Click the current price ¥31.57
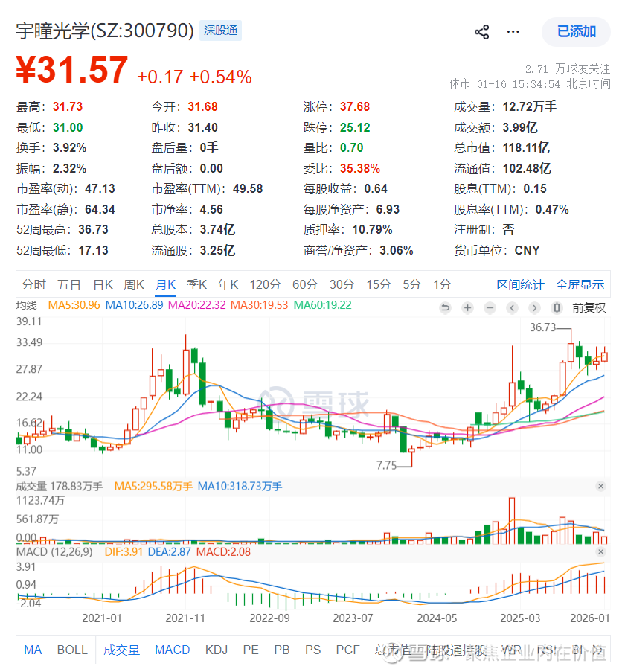625x672 pixels. [72, 69]
